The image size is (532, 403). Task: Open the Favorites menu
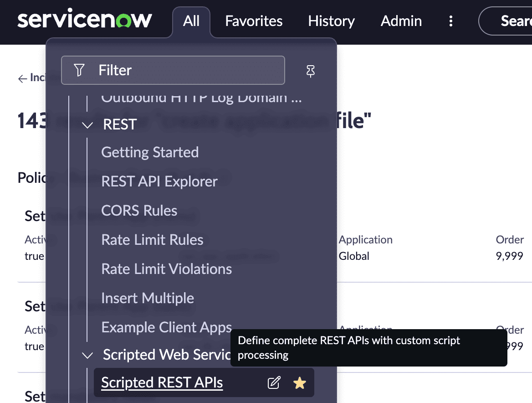coord(253,21)
